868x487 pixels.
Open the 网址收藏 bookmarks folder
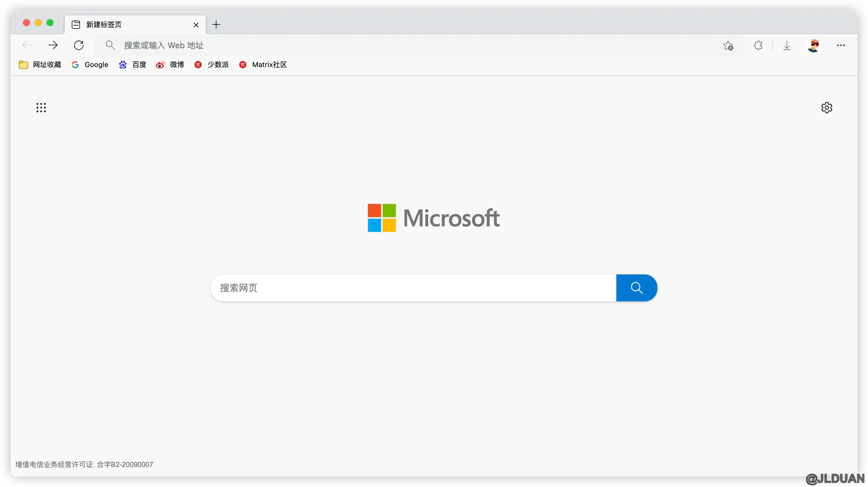pyautogui.click(x=40, y=64)
